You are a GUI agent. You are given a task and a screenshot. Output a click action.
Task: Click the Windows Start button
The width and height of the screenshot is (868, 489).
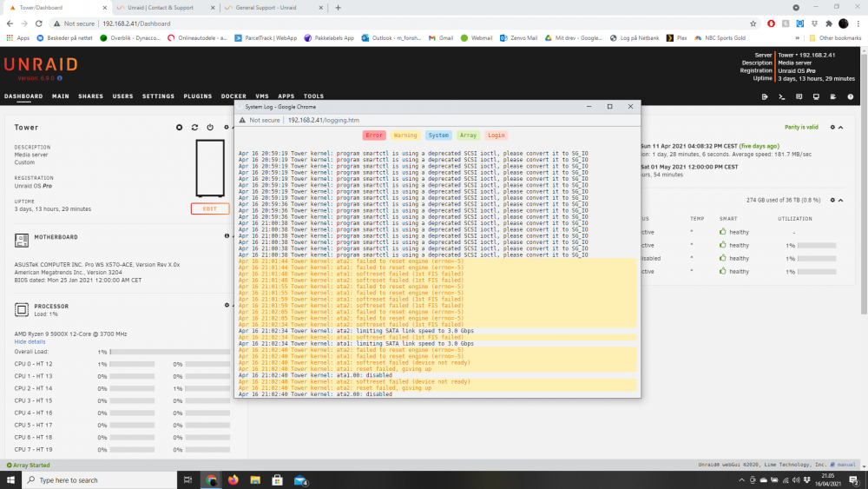(10, 480)
